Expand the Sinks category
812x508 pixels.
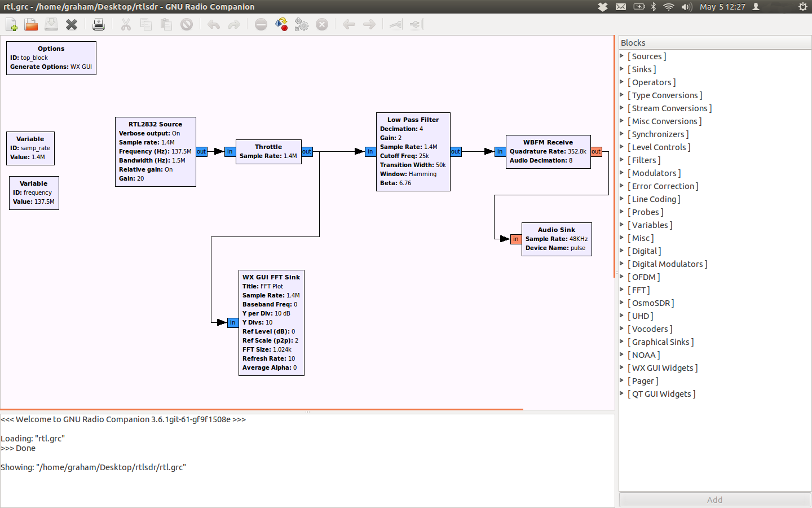point(621,69)
